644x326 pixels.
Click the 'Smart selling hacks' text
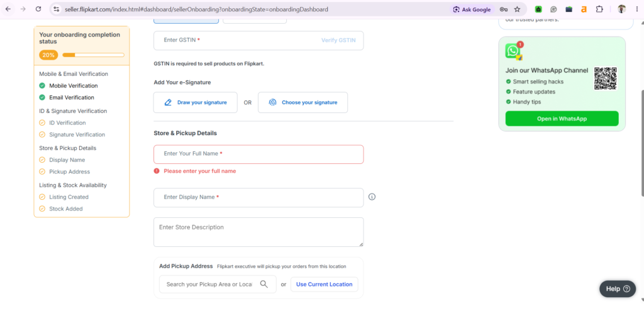[x=538, y=82]
